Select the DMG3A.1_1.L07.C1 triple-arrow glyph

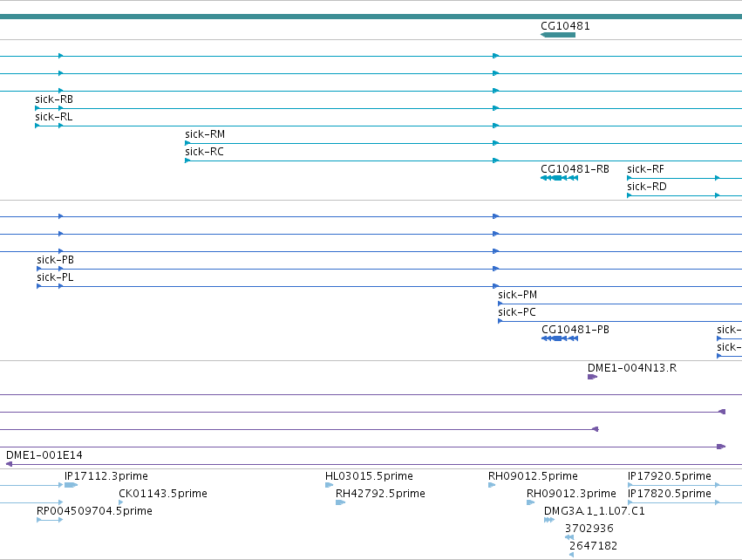(x=549, y=520)
